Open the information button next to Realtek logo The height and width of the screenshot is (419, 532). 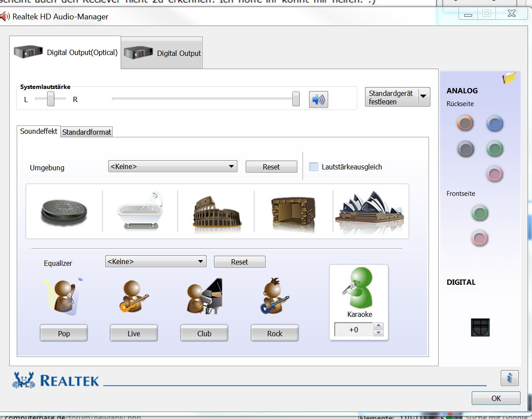(x=510, y=378)
